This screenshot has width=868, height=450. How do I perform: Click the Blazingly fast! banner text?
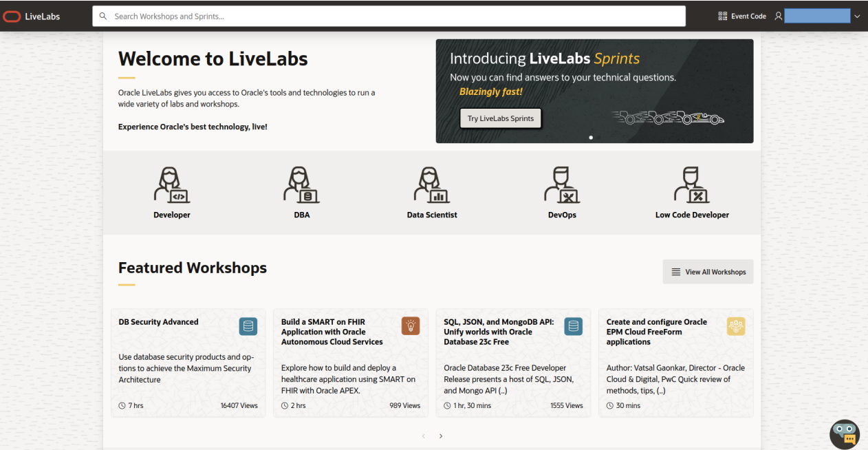pyautogui.click(x=491, y=92)
